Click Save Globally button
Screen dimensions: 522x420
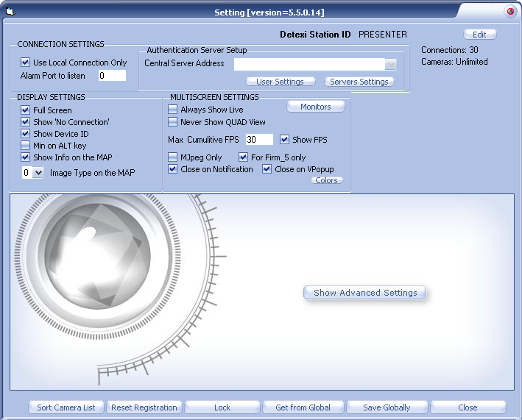point(387,407)
